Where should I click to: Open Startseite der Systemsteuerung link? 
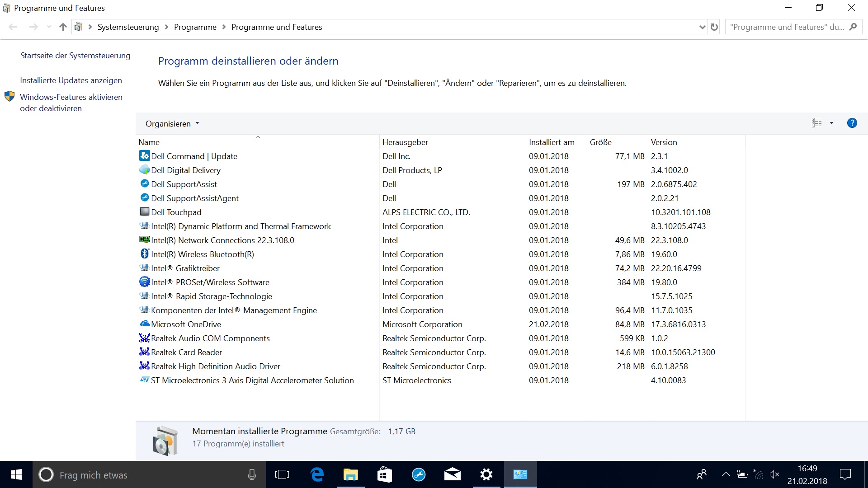pos(75,56)
